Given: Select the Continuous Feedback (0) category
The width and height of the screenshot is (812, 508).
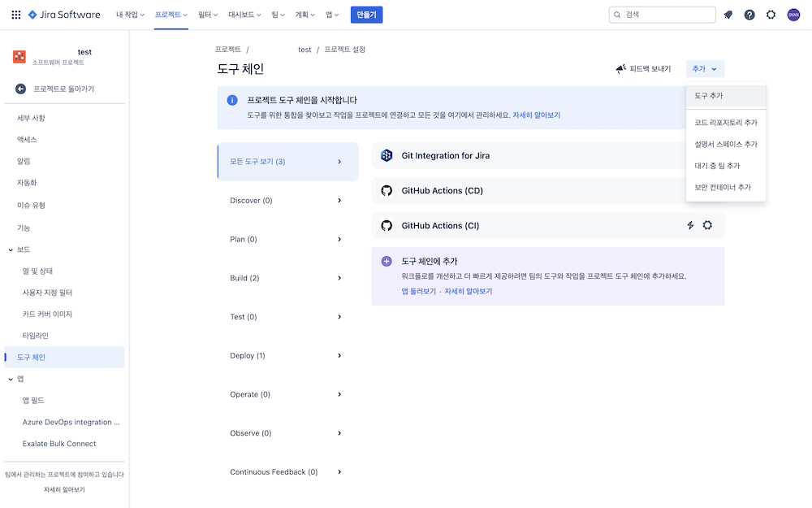Looking at the screenshot, I should (x=287, y=472).
